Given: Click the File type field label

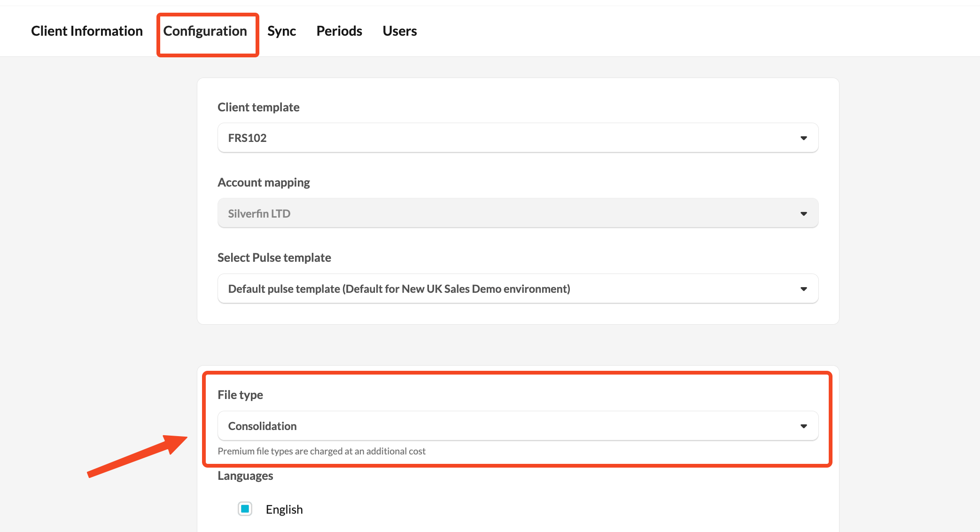Looking at the screenshot, I should pos(240,395).
